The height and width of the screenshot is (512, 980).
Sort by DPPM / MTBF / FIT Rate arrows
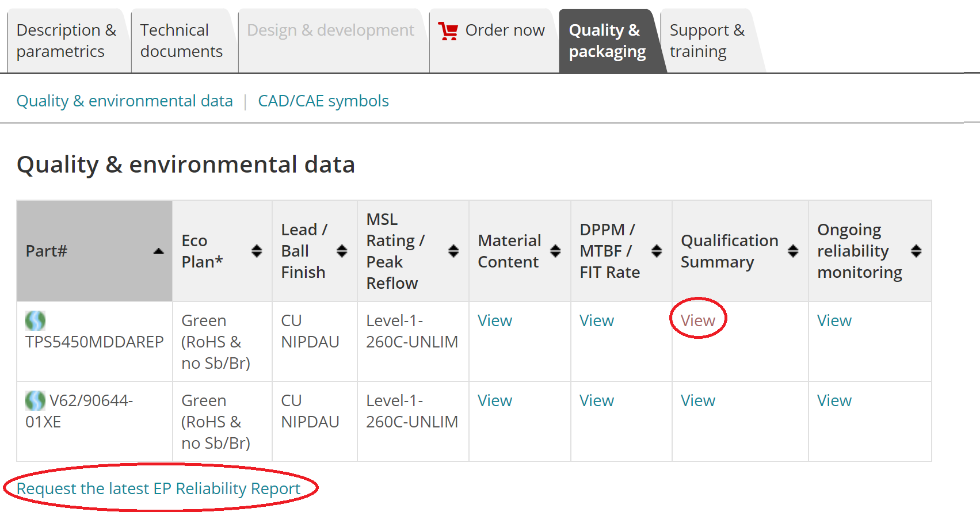[x=657, y=251]
